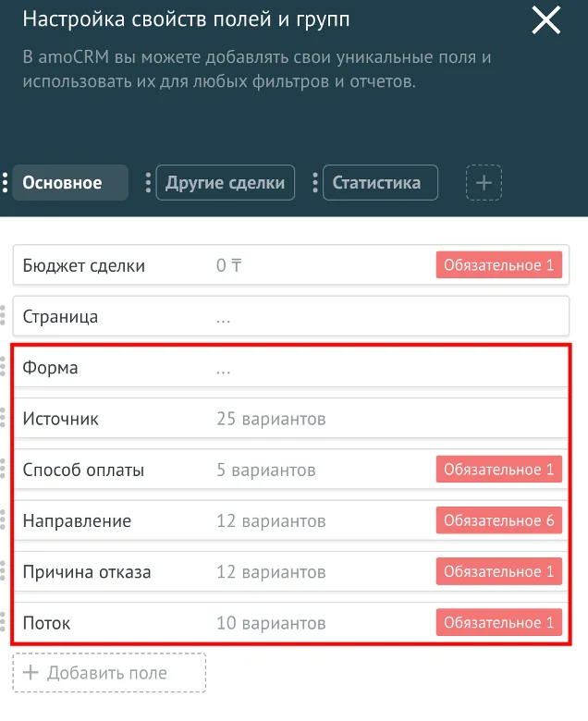Close the field settings panel
Screen dimensions: 588x721
(546, 20)
